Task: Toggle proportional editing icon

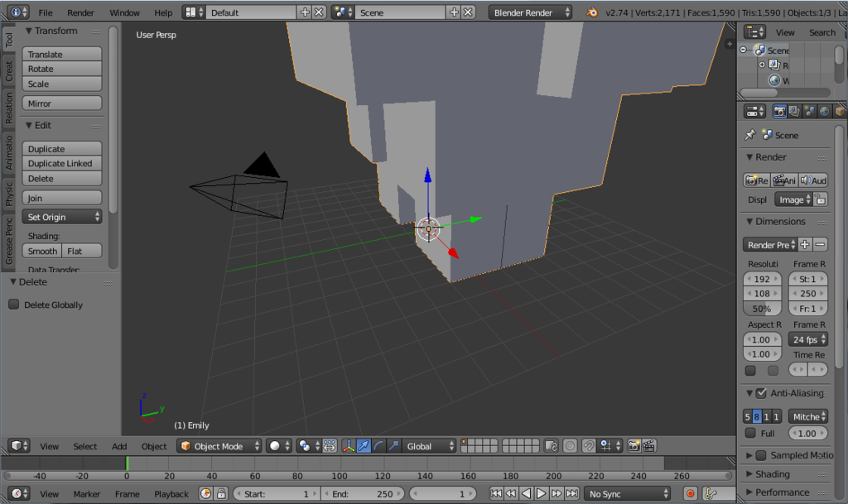Action: [570, 446]
